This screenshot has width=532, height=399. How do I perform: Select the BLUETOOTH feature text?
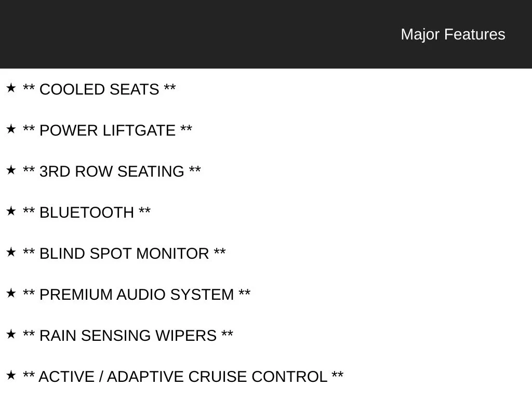pyautogui.click(x=87, y=212)
